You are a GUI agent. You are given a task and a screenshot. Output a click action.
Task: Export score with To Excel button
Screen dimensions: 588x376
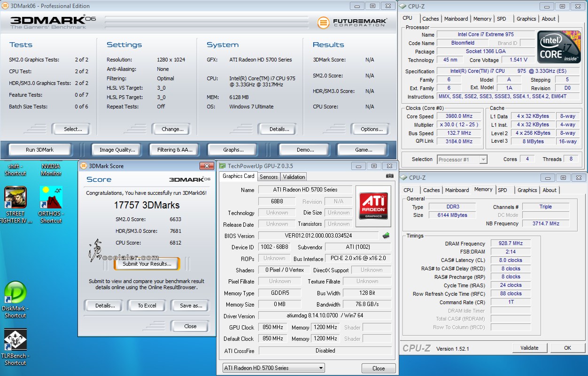147,306
